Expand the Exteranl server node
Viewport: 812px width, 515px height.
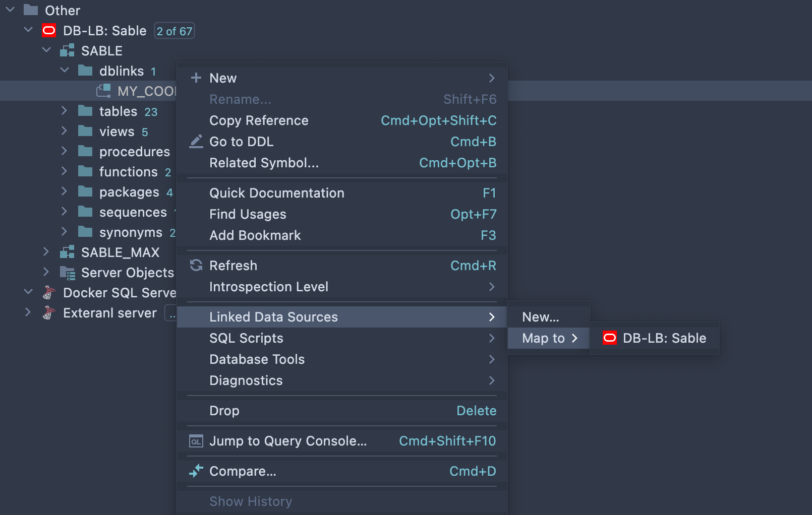[x=28, y=312]
